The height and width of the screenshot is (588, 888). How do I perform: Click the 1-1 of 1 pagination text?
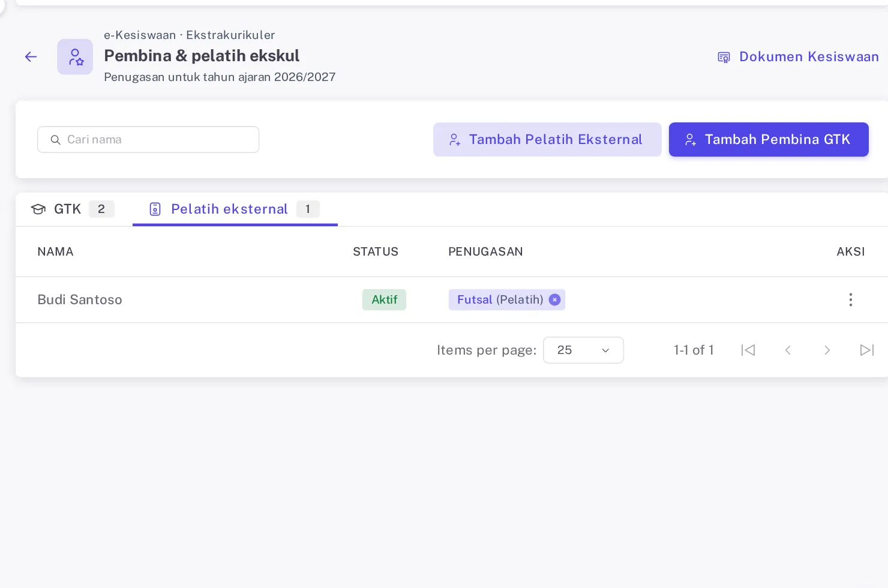click(x=694, y=350)
